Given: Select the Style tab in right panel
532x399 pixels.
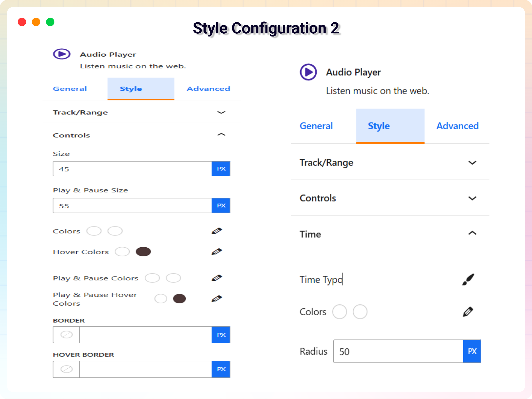Looking at the screenshot, I should point(390,126).
